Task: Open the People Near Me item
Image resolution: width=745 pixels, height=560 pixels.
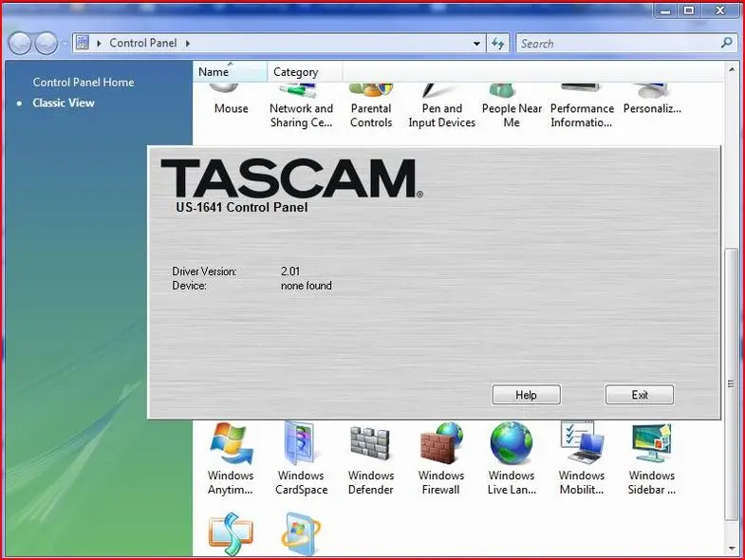Action: point(512,107)
